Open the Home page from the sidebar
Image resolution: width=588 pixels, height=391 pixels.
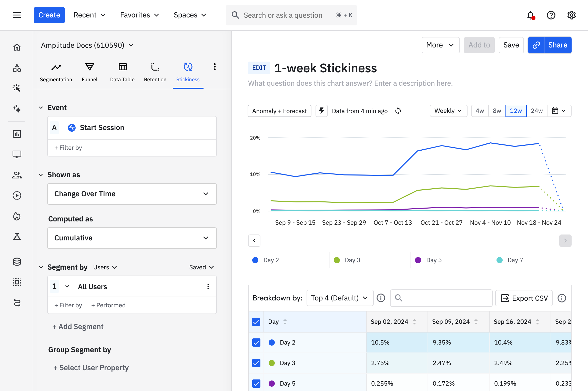[x=17, y=47]
